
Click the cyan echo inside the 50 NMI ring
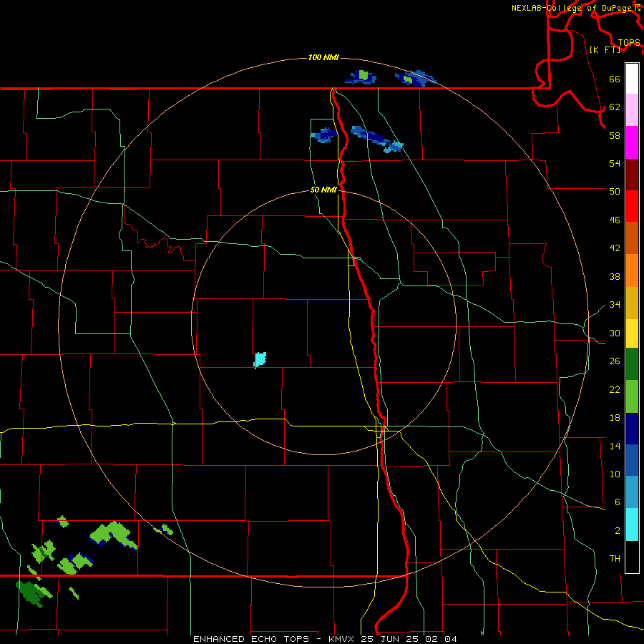point(260,359)
